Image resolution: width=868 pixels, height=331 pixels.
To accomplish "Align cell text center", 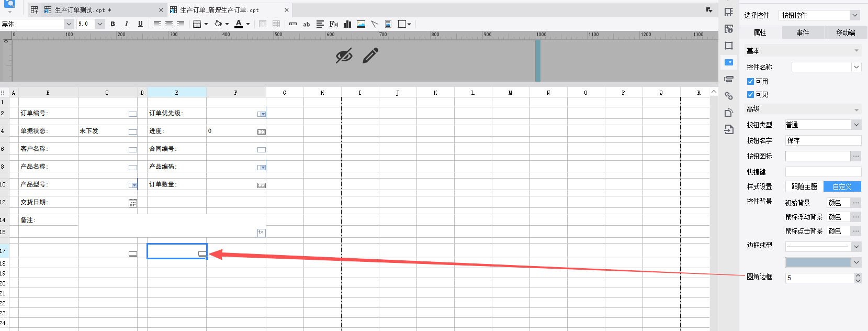I will [169, 24].
